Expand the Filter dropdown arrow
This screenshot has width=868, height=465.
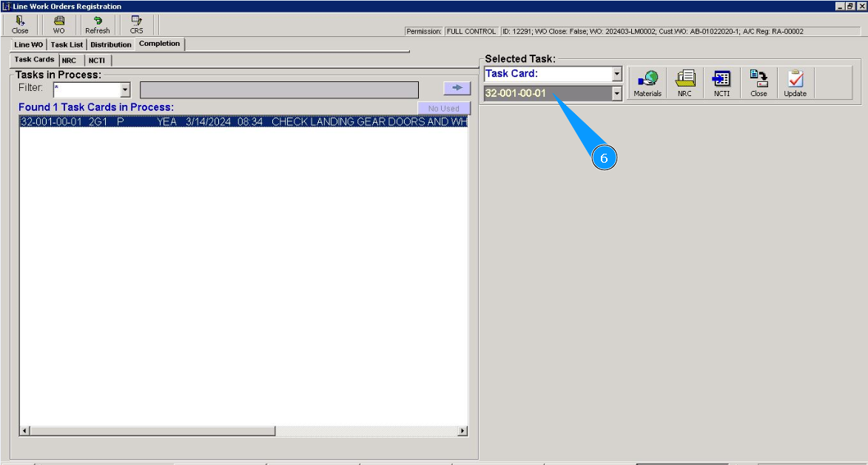(125, 89)
